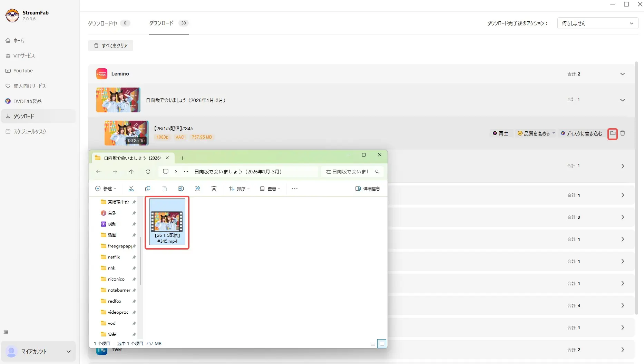
Task: Click the StreamFab download list scrollbar
Action: point(636,188)
